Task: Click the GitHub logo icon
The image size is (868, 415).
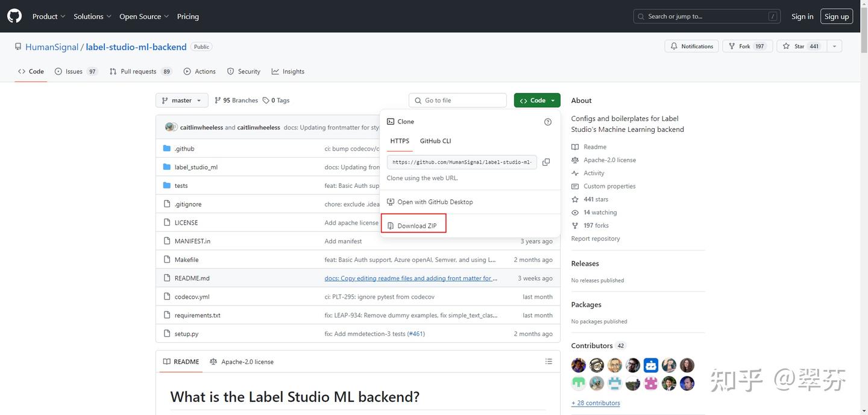Action: (x=14, y=16)
